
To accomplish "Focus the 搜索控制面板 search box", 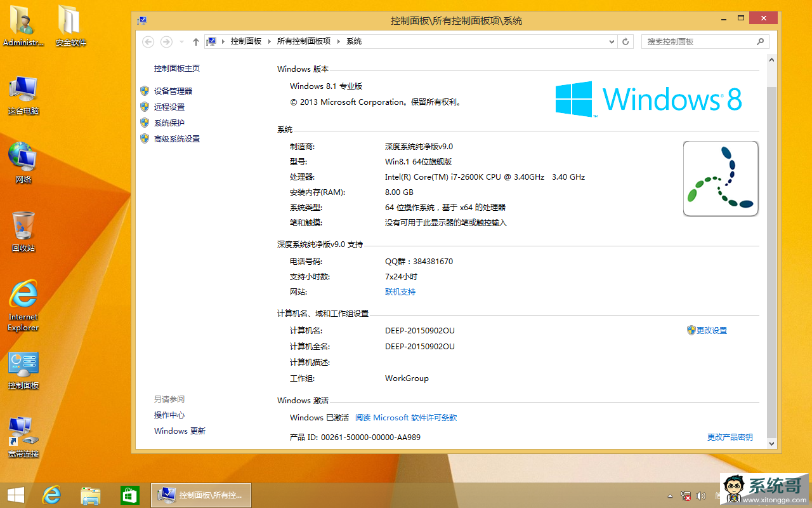I will [705, 41].
